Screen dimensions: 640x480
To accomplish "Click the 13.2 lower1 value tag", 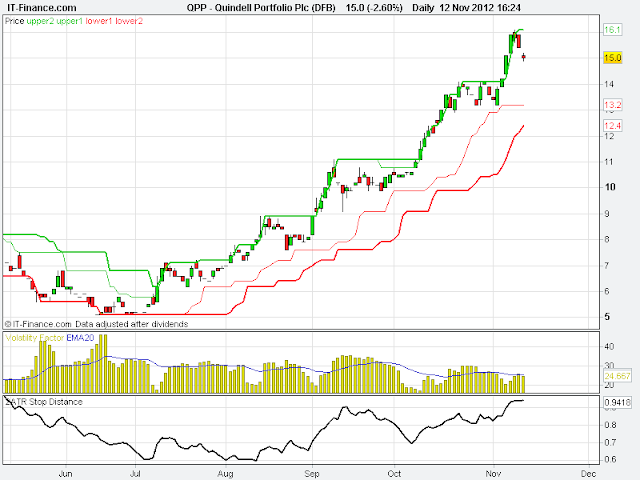I will (x=612, y=105).
